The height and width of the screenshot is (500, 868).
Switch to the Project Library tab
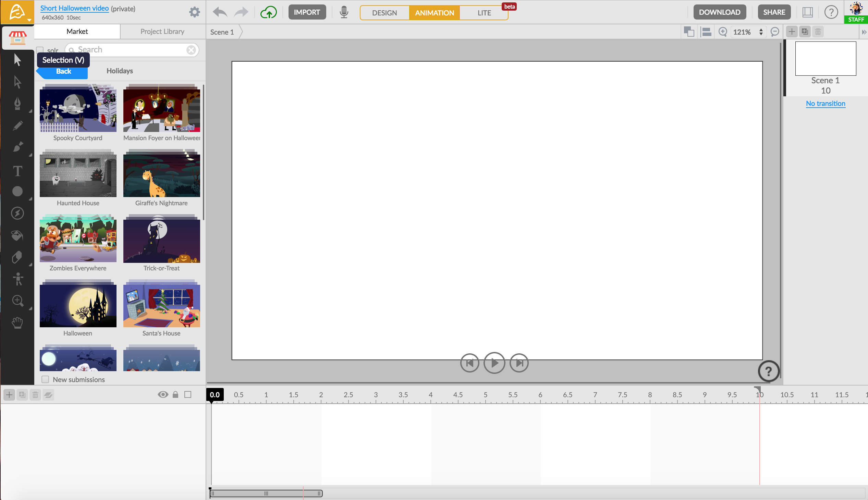click(x=162, y=31)
